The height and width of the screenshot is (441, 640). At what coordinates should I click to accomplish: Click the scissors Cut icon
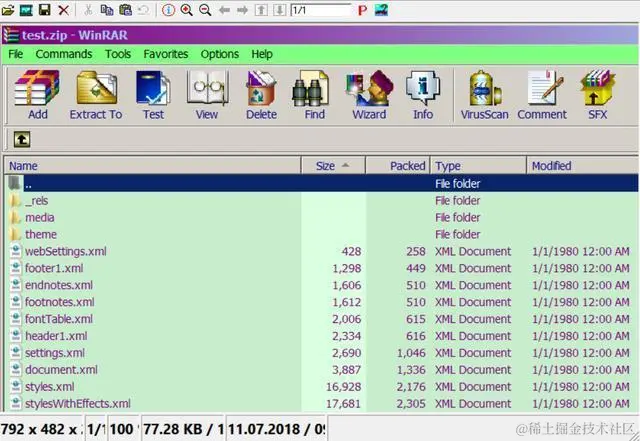pyautogui.click(x=88, y=10)
